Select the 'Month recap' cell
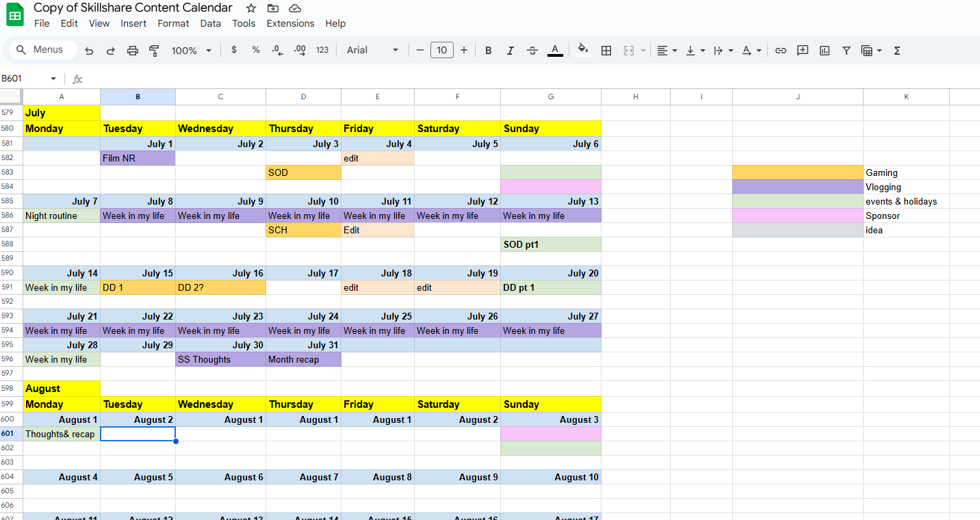Screen dimensions: 980x520 tap(303, 359)
